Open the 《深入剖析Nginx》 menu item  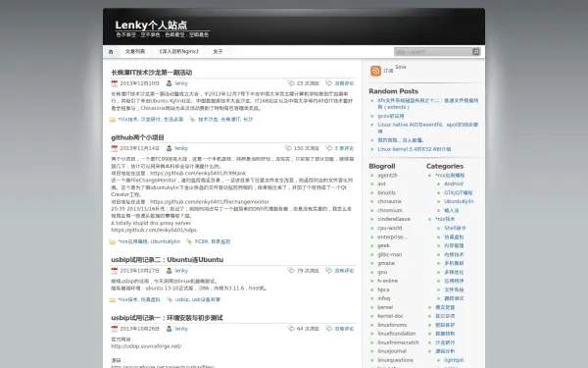click(179, 51)
